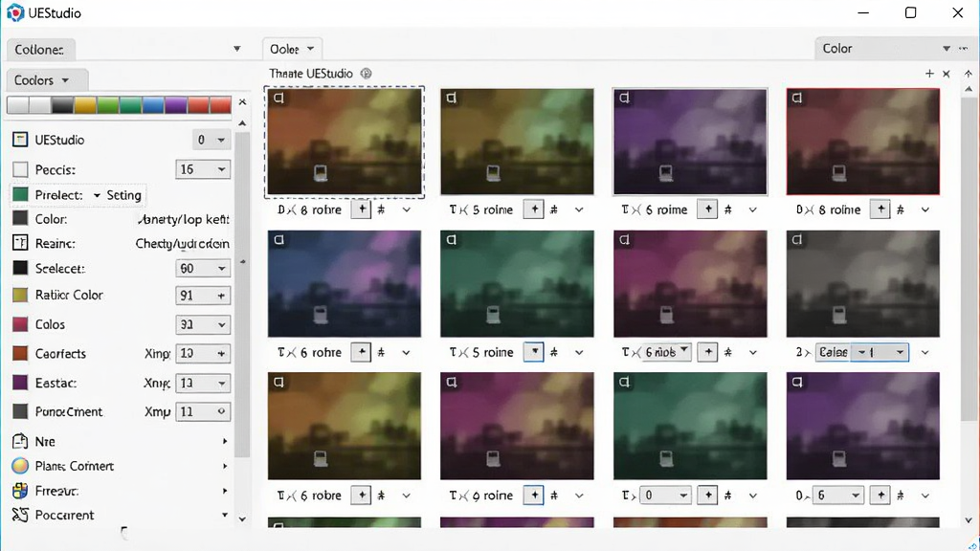Click the Colos crimson swatch
The height and width of the screenshot is (551, 980).
(x=20, y=324)
